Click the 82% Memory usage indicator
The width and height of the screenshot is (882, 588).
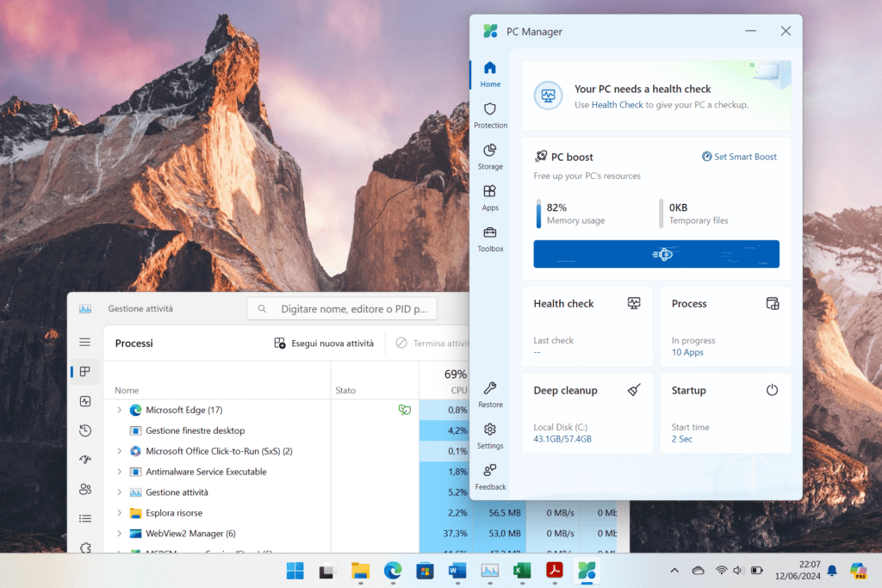click(x=570, y=214)
